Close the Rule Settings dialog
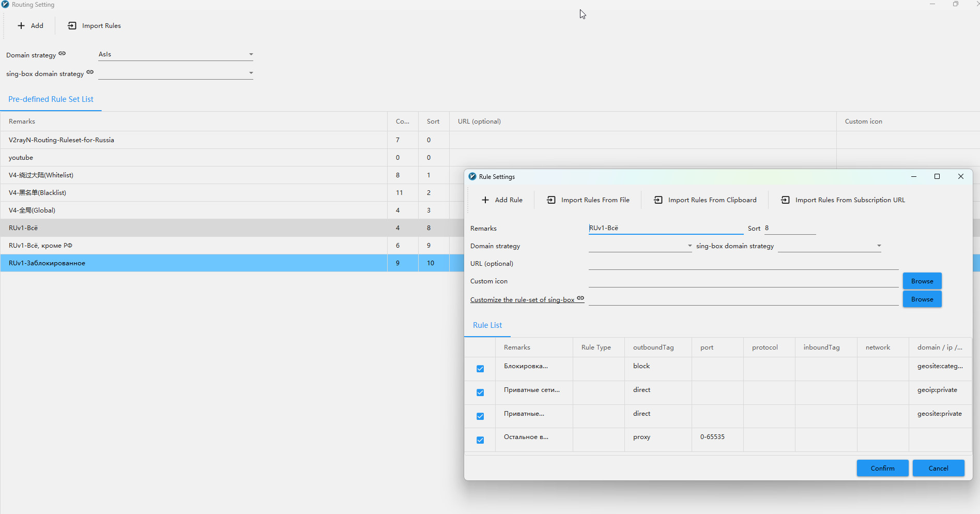The height and width of the screenshot is (514, 980). coord(961,176)
